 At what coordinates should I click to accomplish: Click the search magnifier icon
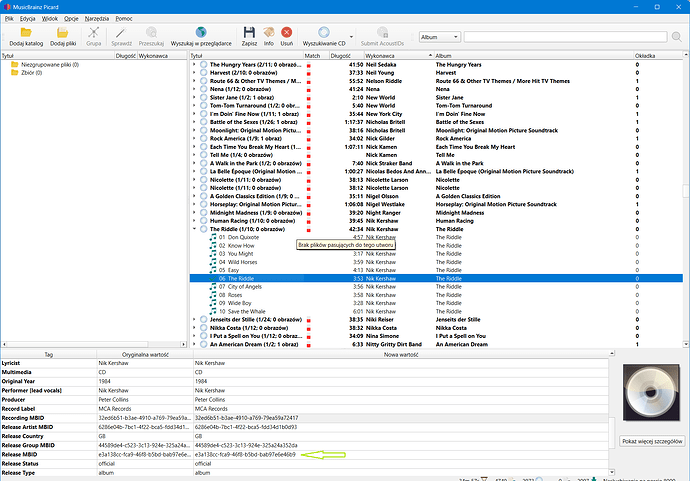(677, 37)
